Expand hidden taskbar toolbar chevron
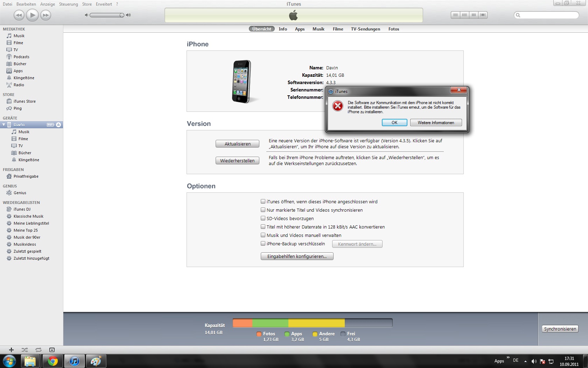This screenshot has height=368, width=588. (x=508, y=357)
